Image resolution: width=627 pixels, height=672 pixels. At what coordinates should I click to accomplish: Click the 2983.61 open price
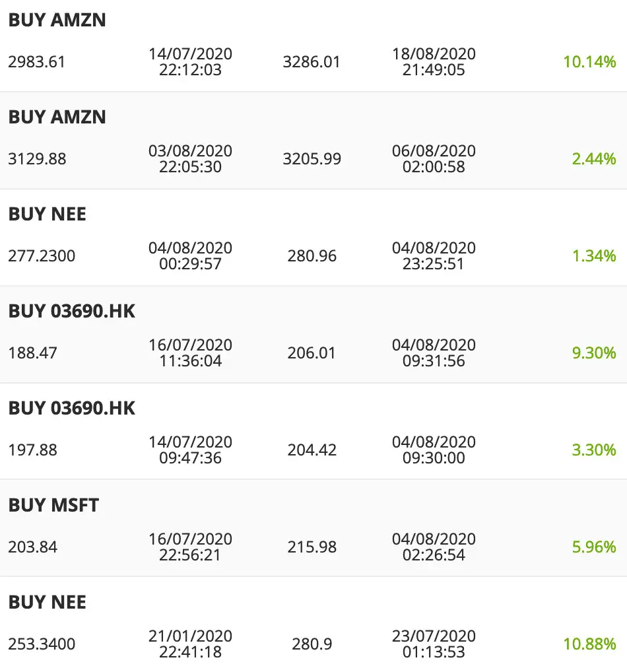[x=37, y=61]
